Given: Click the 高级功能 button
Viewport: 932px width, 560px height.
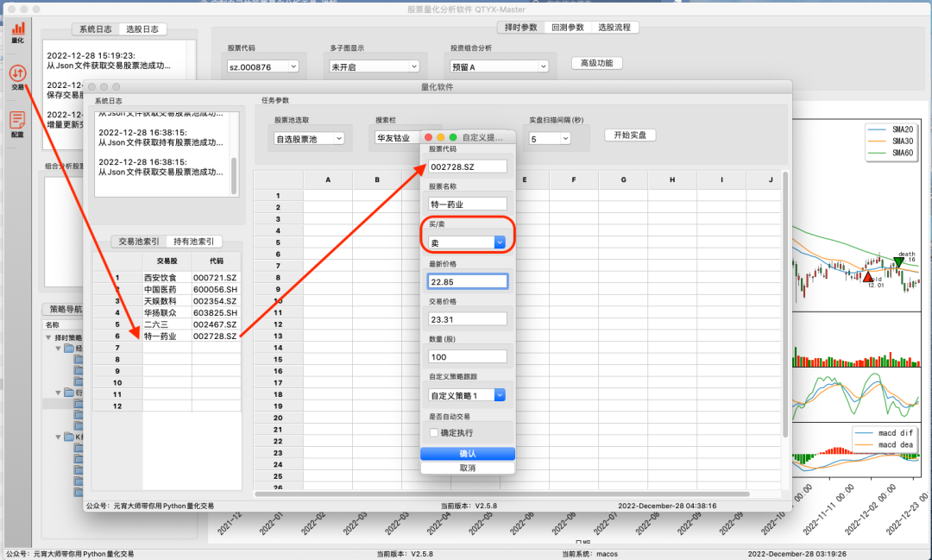Looking at the screenshot, I should click(596, 63).
